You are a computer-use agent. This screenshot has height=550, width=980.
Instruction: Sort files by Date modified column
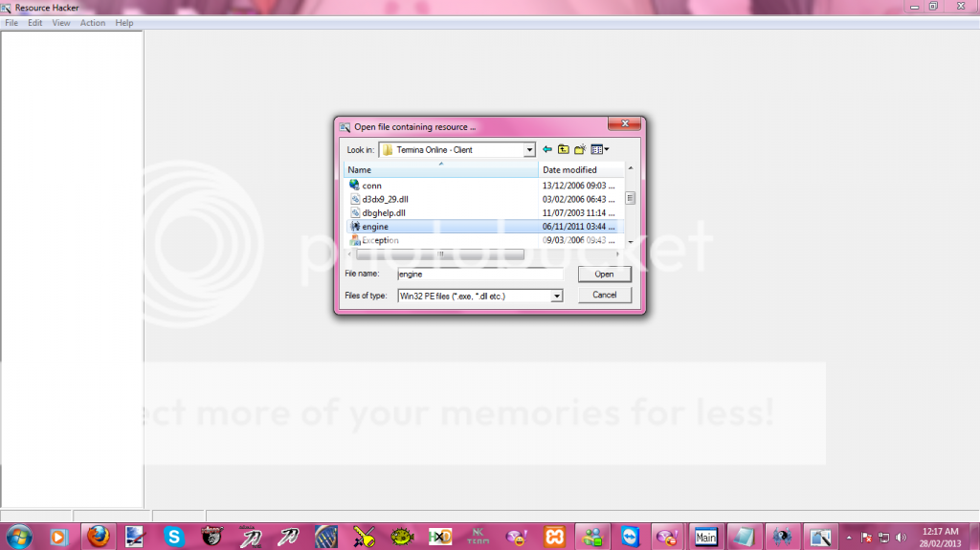pos(569,170)
